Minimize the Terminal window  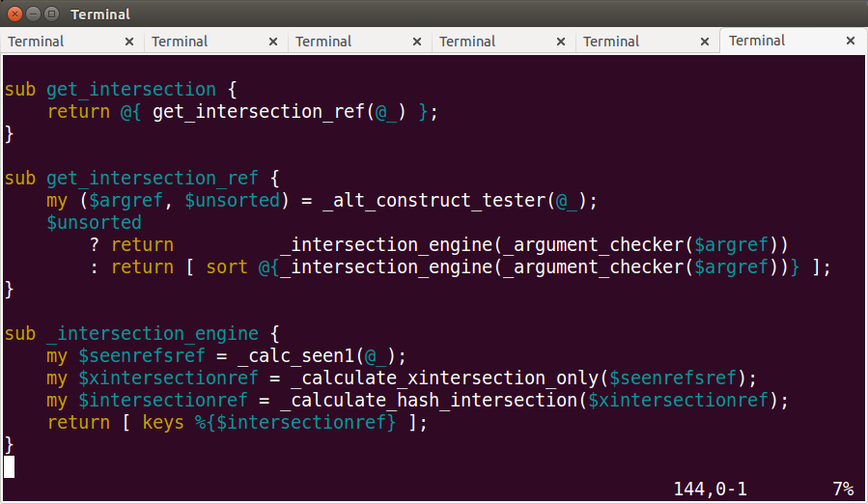click(33, 14)
